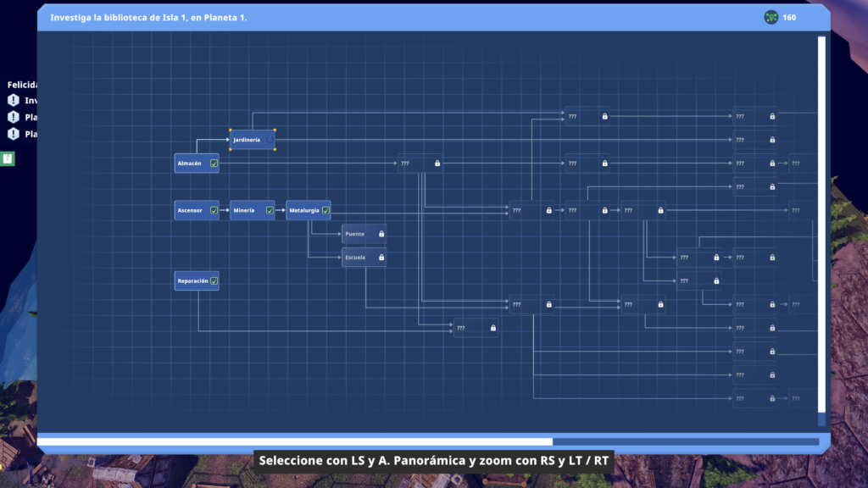Click the in-progress spinner icon on Jardinería
The image size is (868, 488).
270,140
